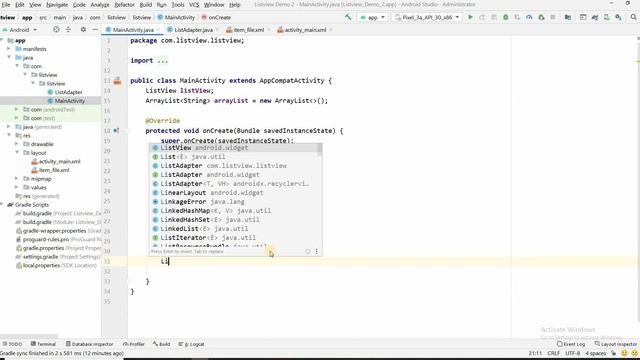
Task: Open the TODO tool window
Action: tap(12, 344)
